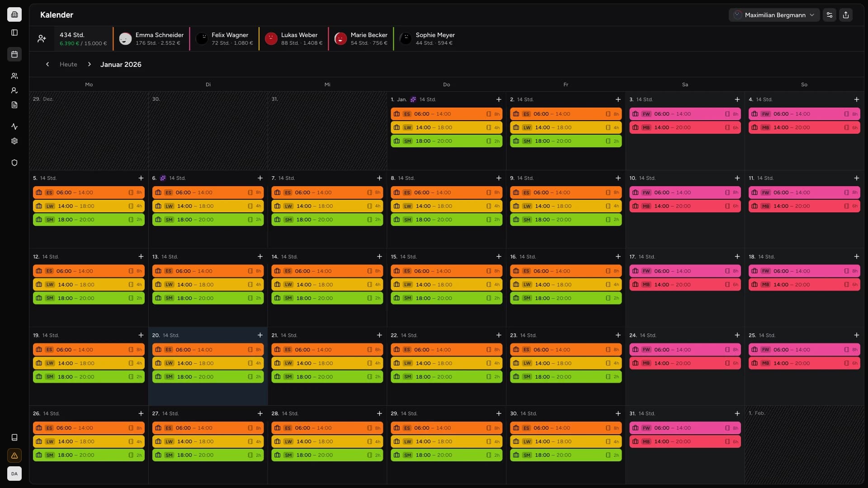This screenshot has height=488, width=868.
Task: Click the DA avatar at bottom left
Action: (14, 474)
